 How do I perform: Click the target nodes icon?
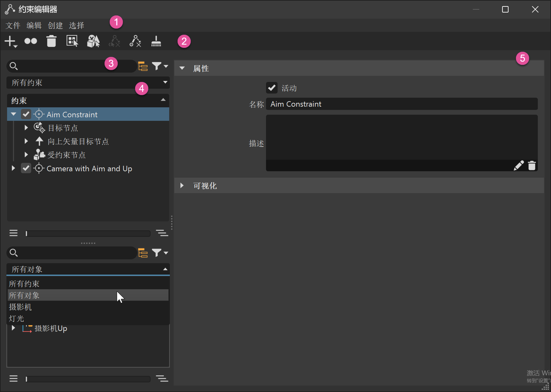[39, 128]
